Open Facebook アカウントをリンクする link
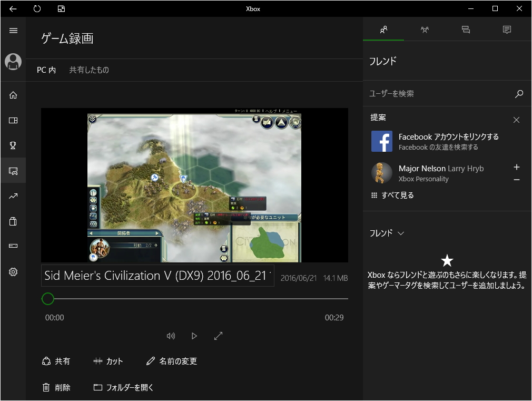 (x=449, y=137)
